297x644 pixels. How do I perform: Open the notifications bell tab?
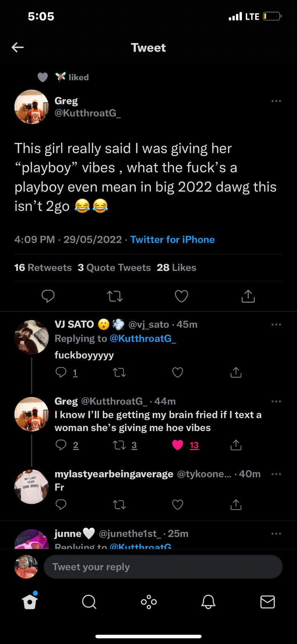(208, 602)
